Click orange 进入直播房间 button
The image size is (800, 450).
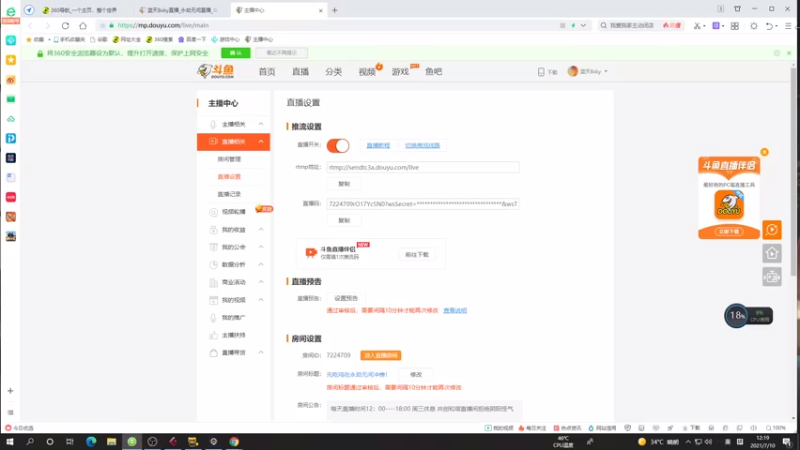point(381,355)
